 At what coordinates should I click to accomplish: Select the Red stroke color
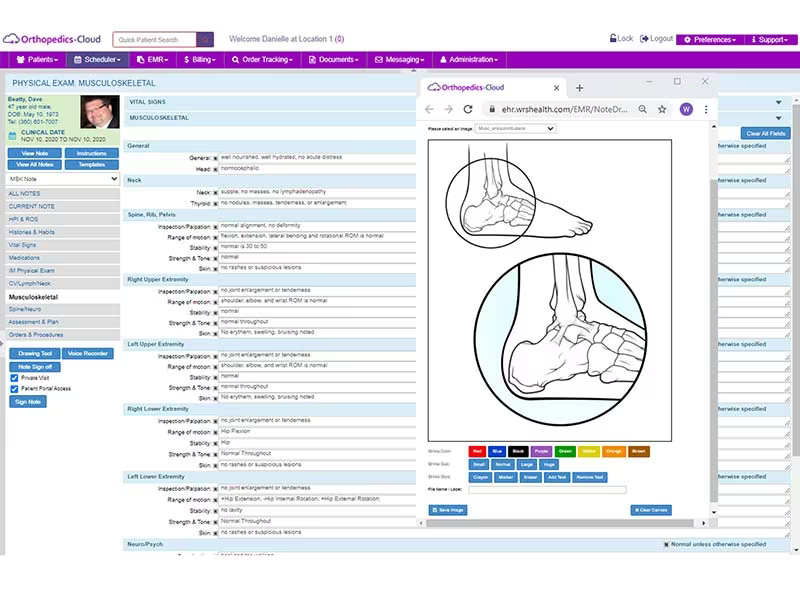point(477,452)
